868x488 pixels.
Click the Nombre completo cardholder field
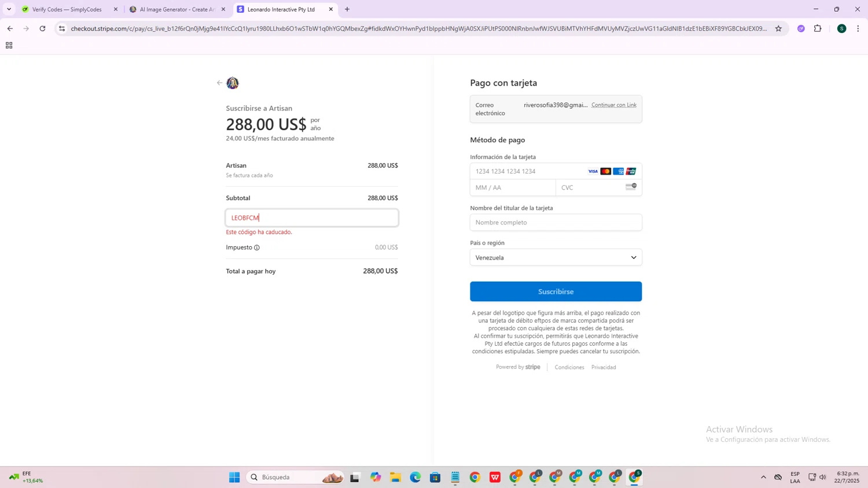tap(556, 223)
